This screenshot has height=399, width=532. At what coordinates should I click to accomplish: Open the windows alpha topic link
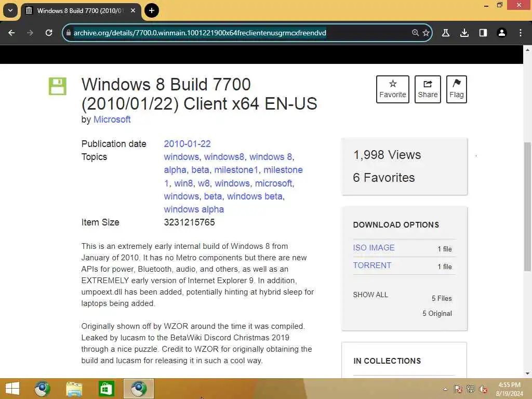[x=194, y=209]
